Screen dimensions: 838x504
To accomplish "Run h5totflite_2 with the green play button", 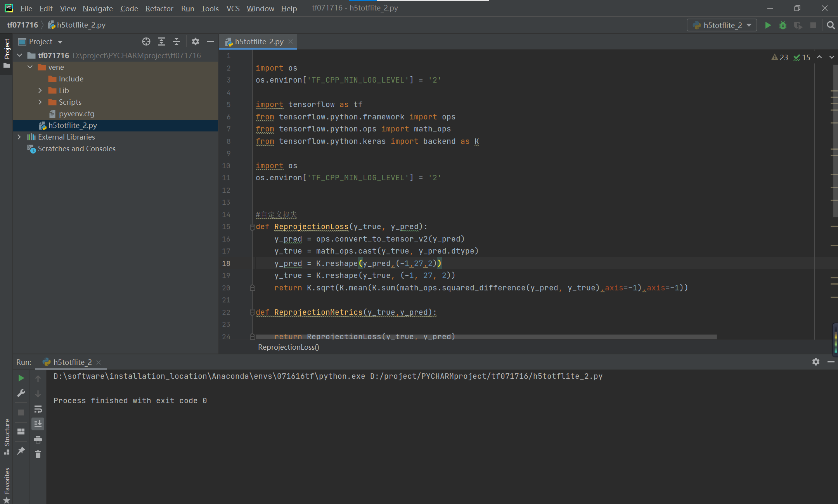I will point(768,25).
